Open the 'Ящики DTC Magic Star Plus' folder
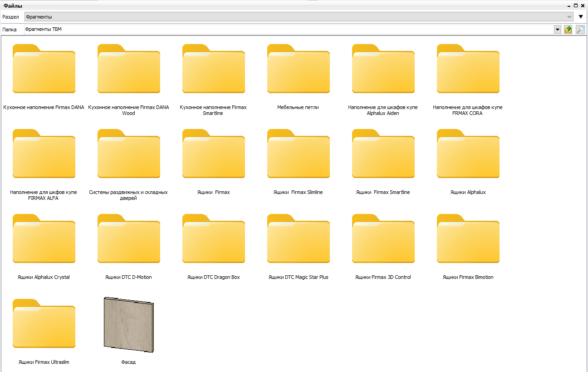588x372 pixels. pos(299,239)
